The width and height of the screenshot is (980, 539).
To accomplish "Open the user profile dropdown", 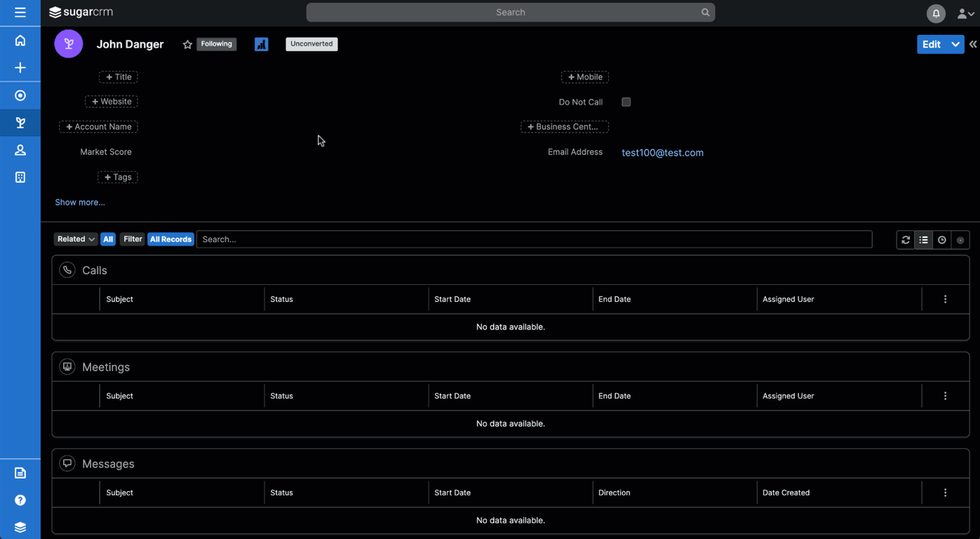I will click(x=965, y=13).
